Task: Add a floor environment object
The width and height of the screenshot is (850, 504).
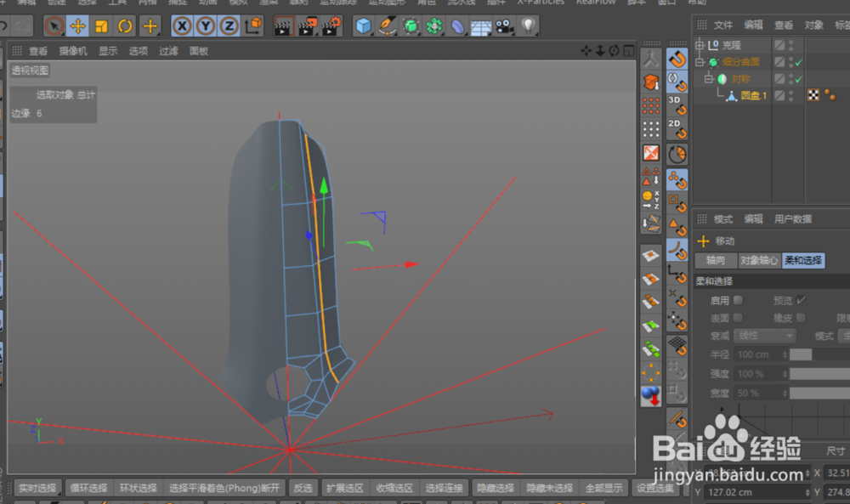Action: click(x=481, y=26)
